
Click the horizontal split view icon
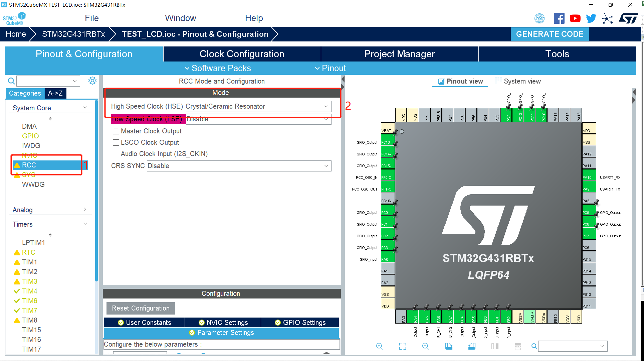pos(518,346)
